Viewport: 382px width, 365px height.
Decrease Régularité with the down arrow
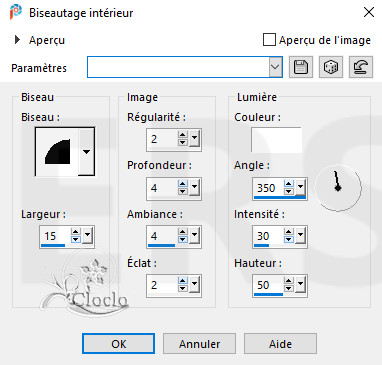(182, 142)
